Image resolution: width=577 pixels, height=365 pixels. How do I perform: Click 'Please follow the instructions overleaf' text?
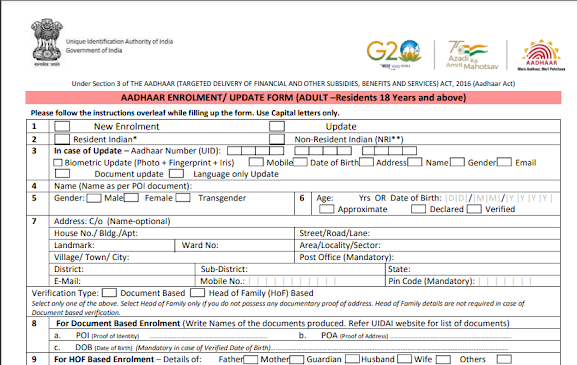pyautogui.click(x=185, y=113)
